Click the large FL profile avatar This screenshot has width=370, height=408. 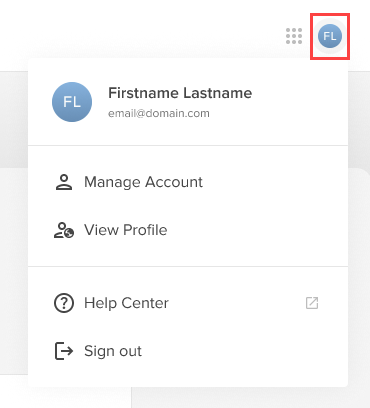pyautogui.click(x=72, y=102)
